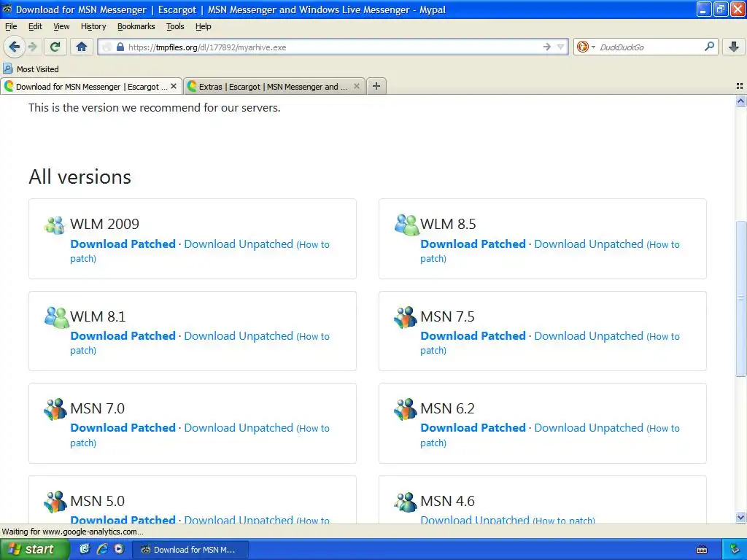Open the File menu
The image size is (747, 560).
[11, 26]
